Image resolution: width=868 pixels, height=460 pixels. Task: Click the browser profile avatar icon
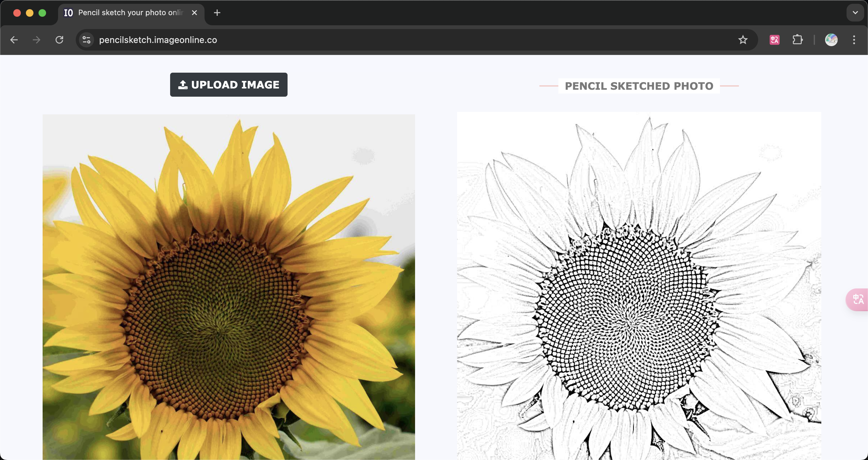tap(832, 39)
